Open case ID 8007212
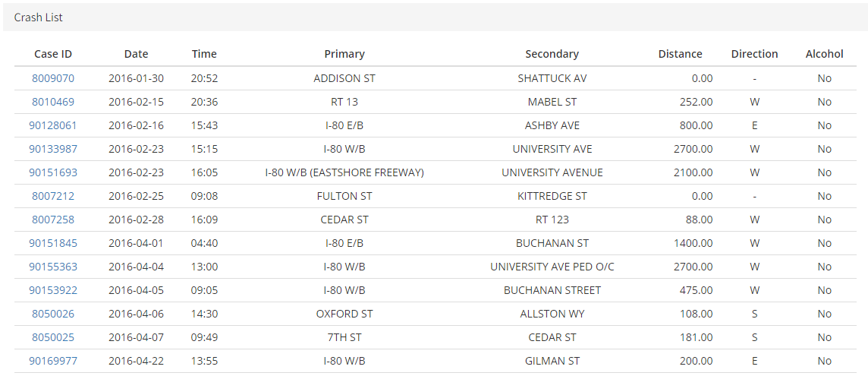Screen dimensions: 868x376 (53, 196)
